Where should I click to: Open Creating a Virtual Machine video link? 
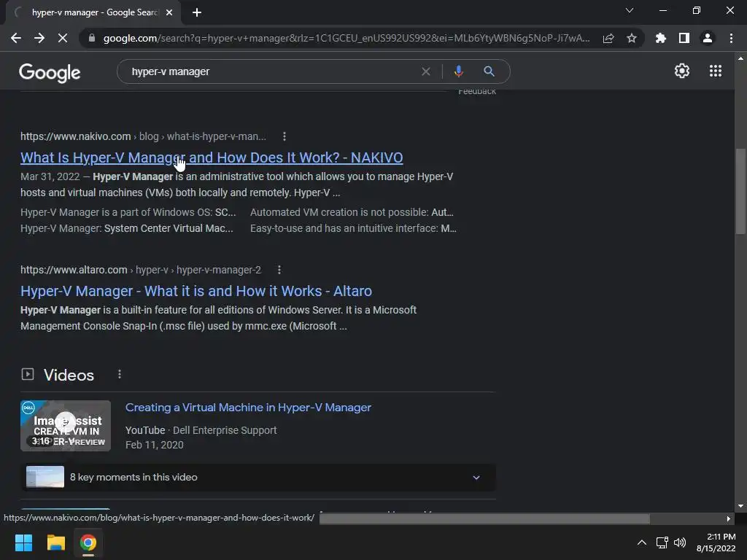(x=248, y=408)
